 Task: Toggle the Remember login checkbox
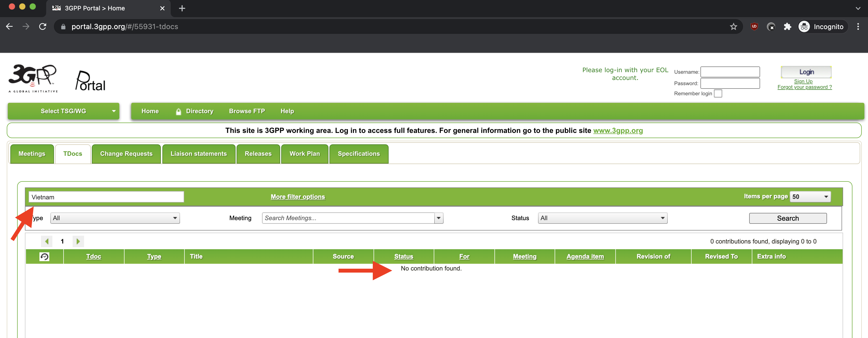coord(718,93)
